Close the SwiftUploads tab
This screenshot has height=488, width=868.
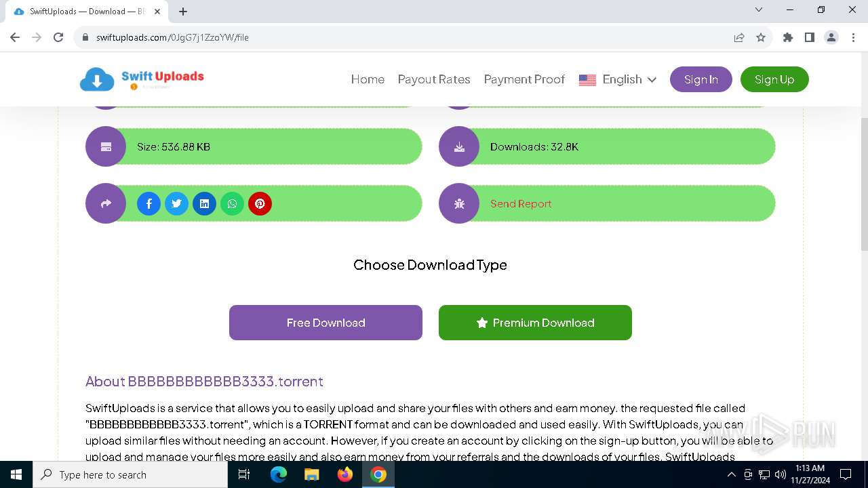pos(157,12)
